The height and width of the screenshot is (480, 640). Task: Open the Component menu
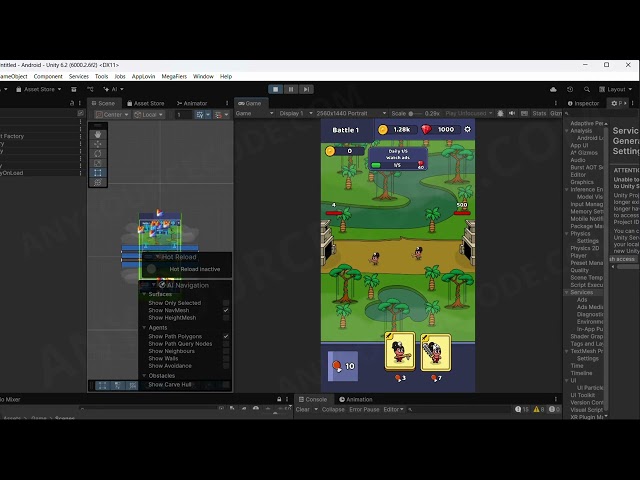point(48,76)
